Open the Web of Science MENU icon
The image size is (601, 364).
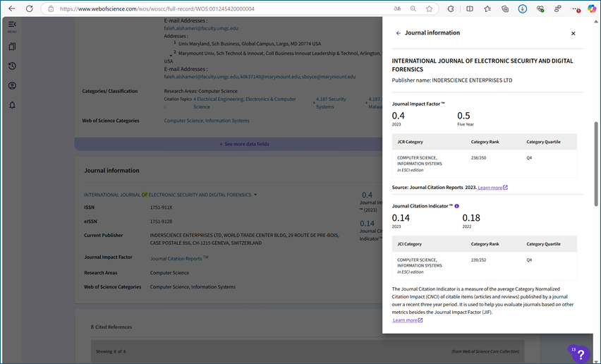click(x=12, y=26)
